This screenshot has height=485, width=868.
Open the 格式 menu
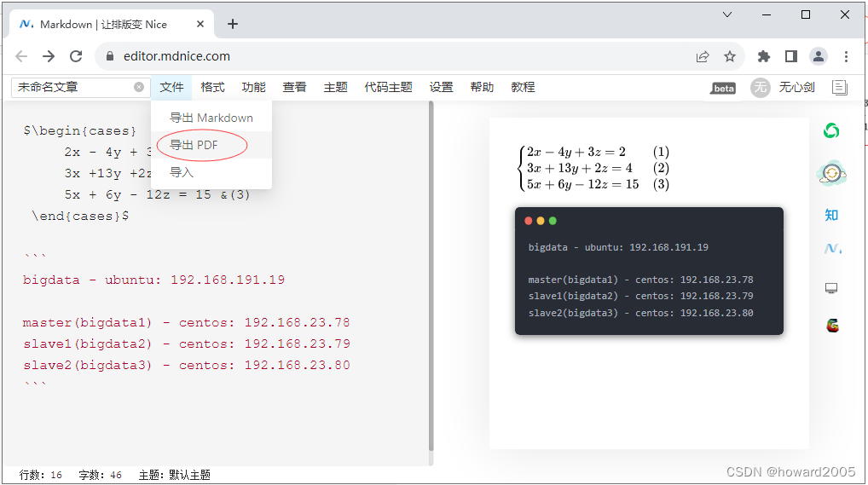pyautogui.click(x=212, y=87)
